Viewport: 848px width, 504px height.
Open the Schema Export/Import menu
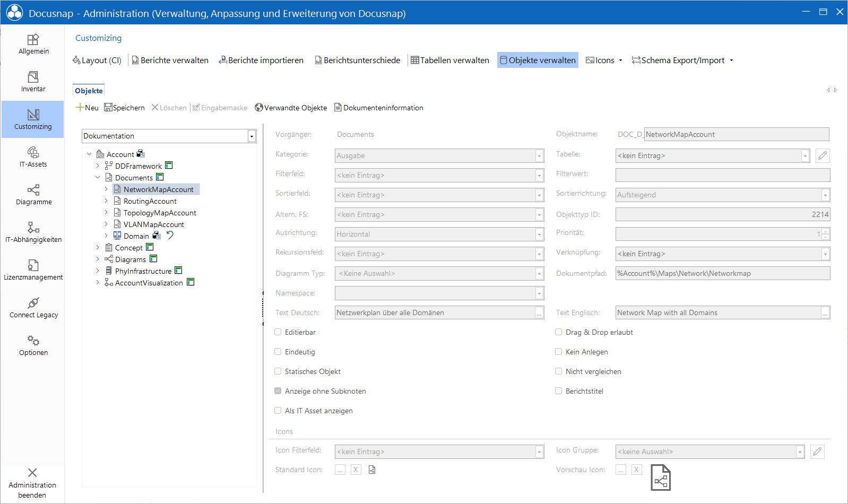tap(682, 60)
